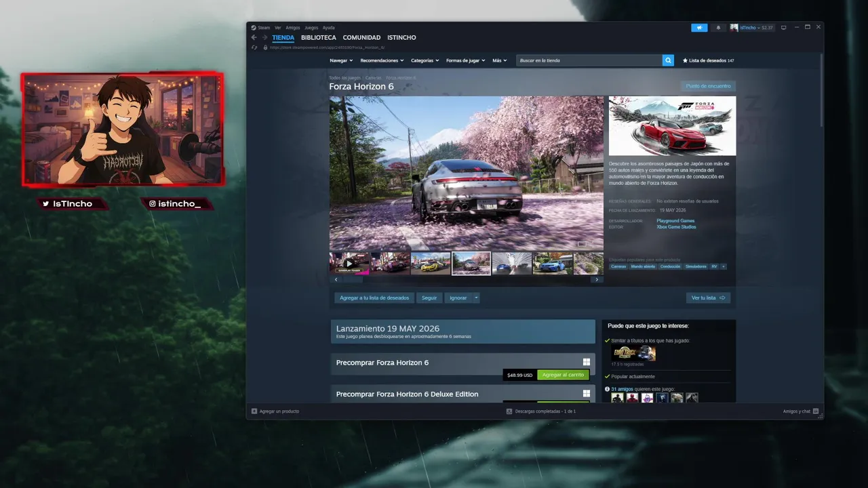Play the Gameplay Teaser video thumbnail
Image resolution: width=868 pixels, height=488 pixels.
(x=349, y=263)
